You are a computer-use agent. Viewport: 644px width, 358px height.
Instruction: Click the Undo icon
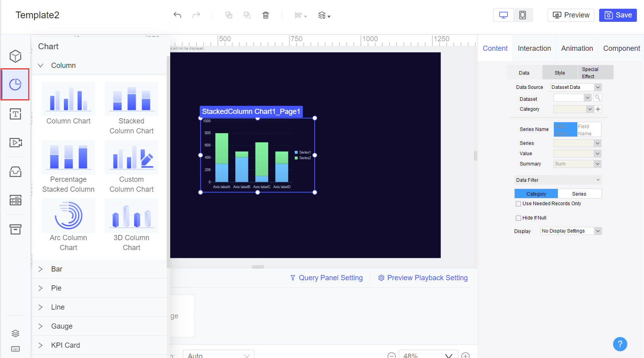177,15
